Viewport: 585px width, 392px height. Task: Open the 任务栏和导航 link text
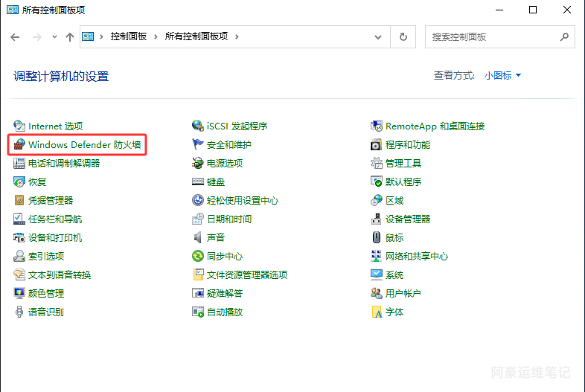click(x=55, y=219)
